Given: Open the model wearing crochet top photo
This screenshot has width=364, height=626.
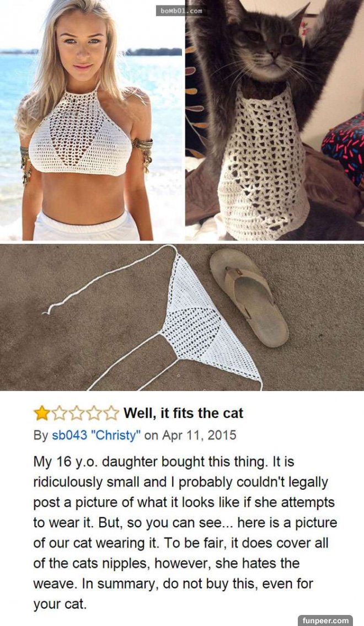Looking at the screenshot, I should pyautogui.click(x=92, y=120).
